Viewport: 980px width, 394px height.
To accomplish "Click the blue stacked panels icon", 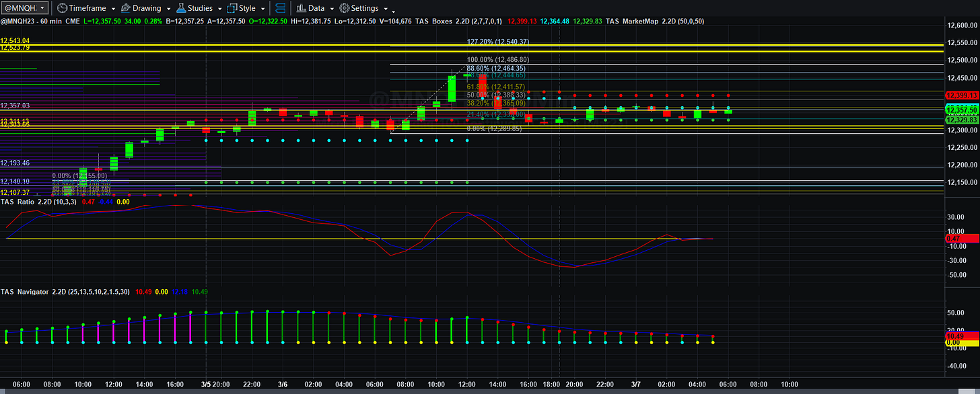I will (281, 8).
